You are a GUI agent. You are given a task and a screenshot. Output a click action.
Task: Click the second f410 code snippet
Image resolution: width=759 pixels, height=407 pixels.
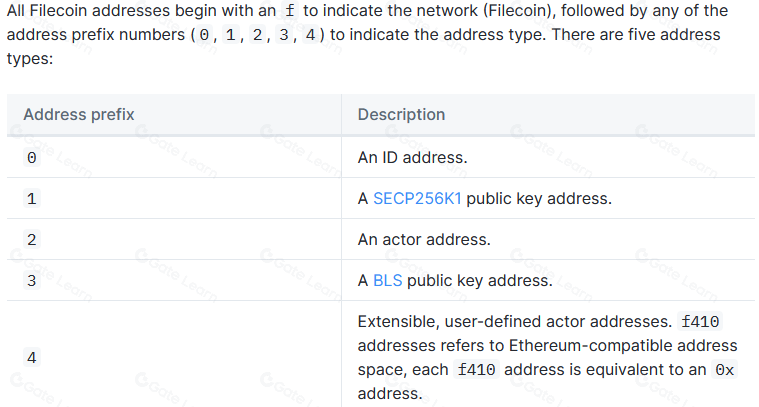[x=477, y=370]
